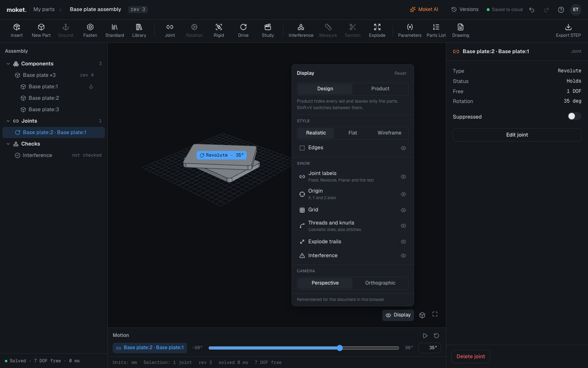Open the Standard parts tool
Screen dimensions: 588x368
115,31
